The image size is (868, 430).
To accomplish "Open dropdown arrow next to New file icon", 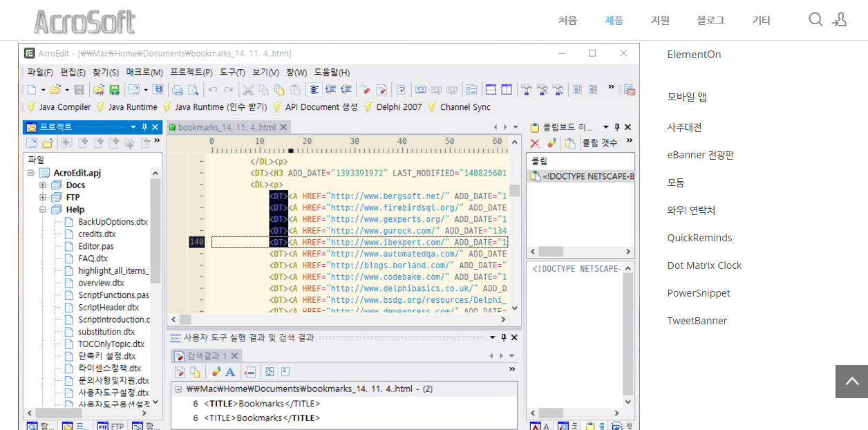I will pyautogui.click(x=43, y=90).
